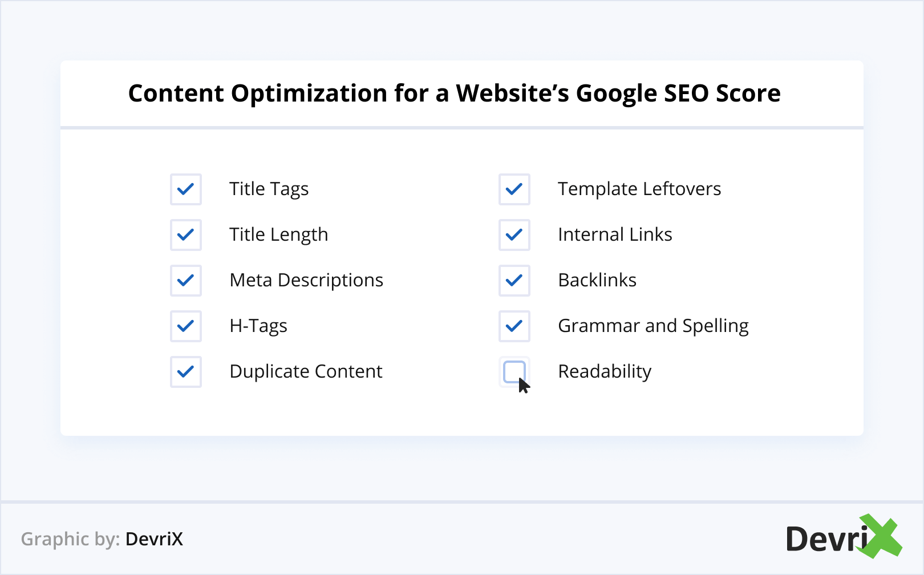The height and width of the screenshot is (575, 924).
Task: Check the empty Readability checkbox
Action: click(514, 371)
